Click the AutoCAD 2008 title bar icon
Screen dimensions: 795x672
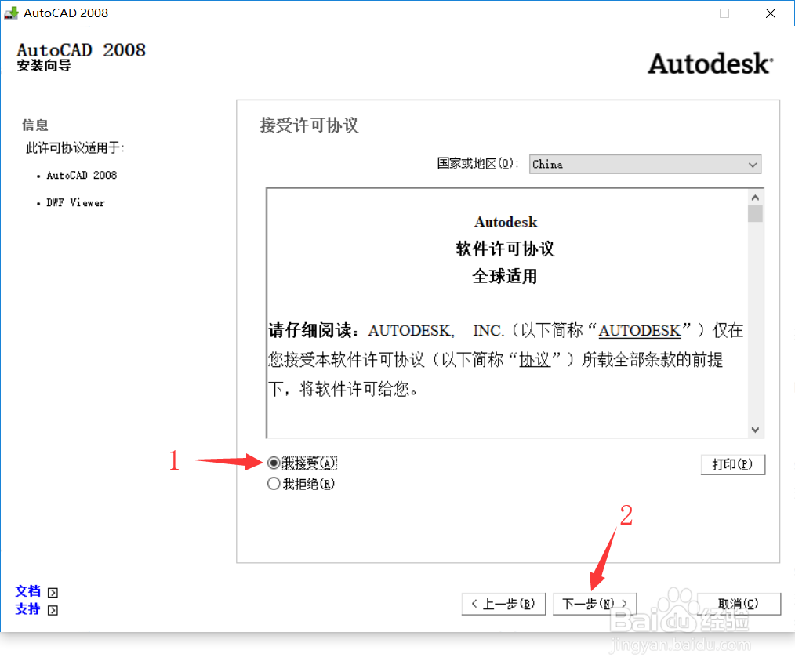(11, 13)
